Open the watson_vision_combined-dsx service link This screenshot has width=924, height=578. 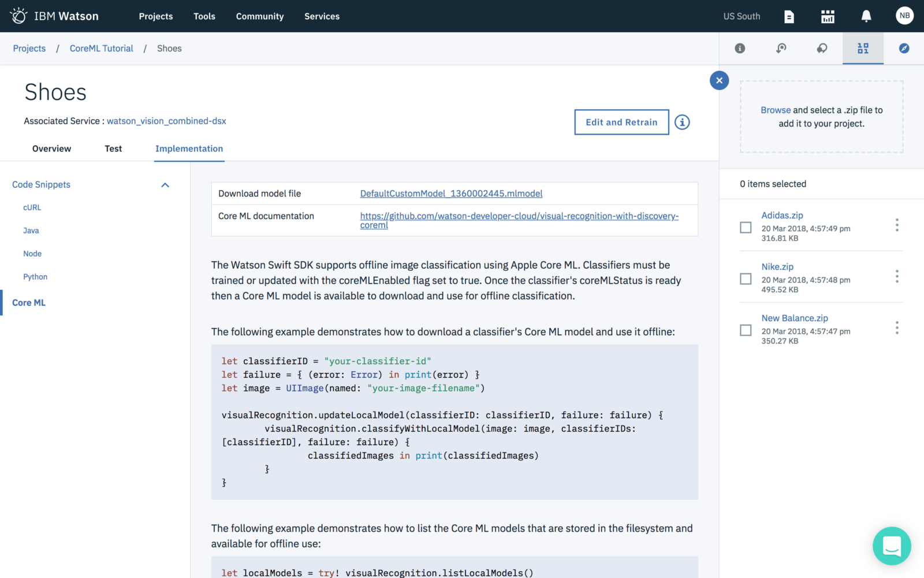click(166, 121)
